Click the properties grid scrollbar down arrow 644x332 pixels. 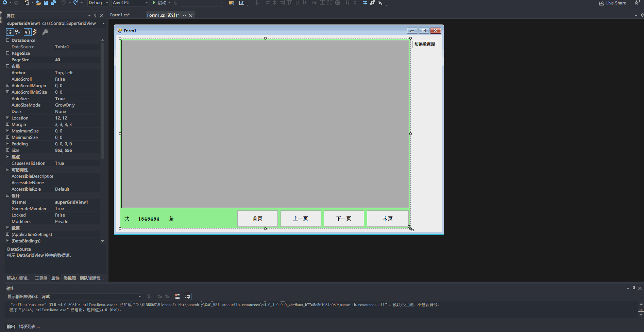tap(102, 241)
